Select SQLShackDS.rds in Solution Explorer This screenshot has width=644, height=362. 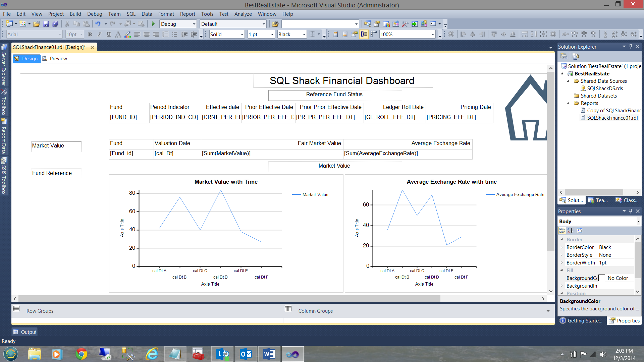[605, 88]
